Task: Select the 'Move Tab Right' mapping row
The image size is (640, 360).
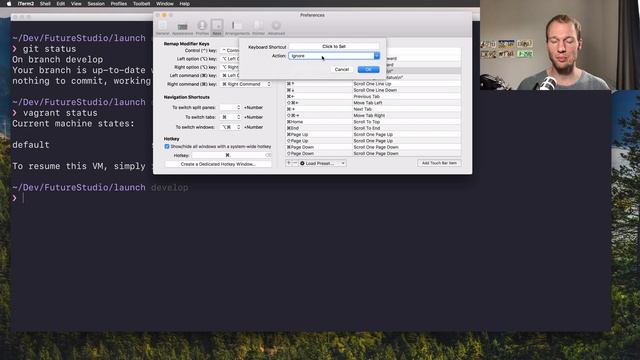Action: click(373, 116)
